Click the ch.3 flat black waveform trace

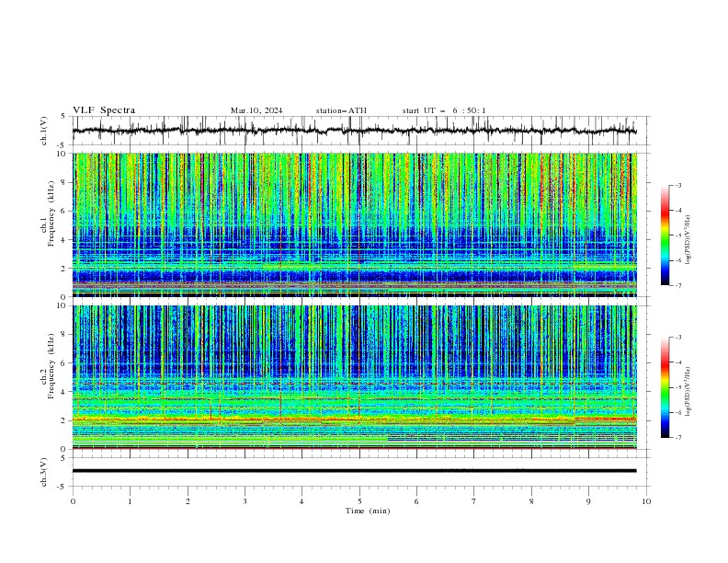[355, 471]
